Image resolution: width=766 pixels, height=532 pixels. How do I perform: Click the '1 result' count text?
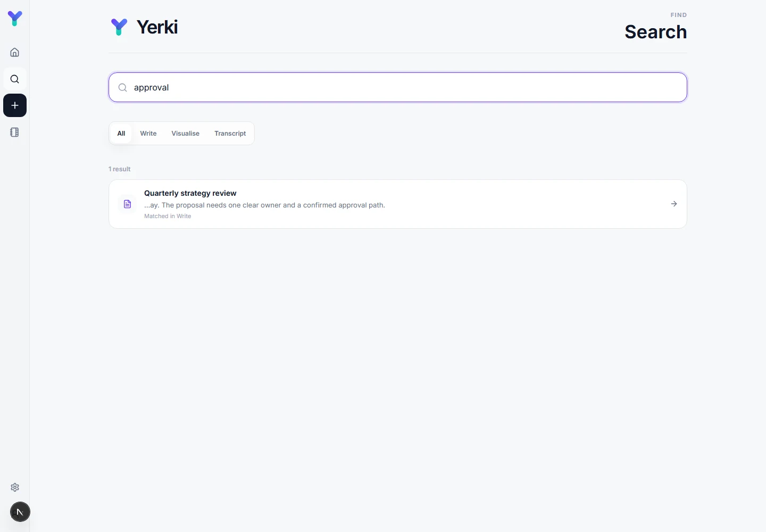pyautogui.click(x=120, y=169)
